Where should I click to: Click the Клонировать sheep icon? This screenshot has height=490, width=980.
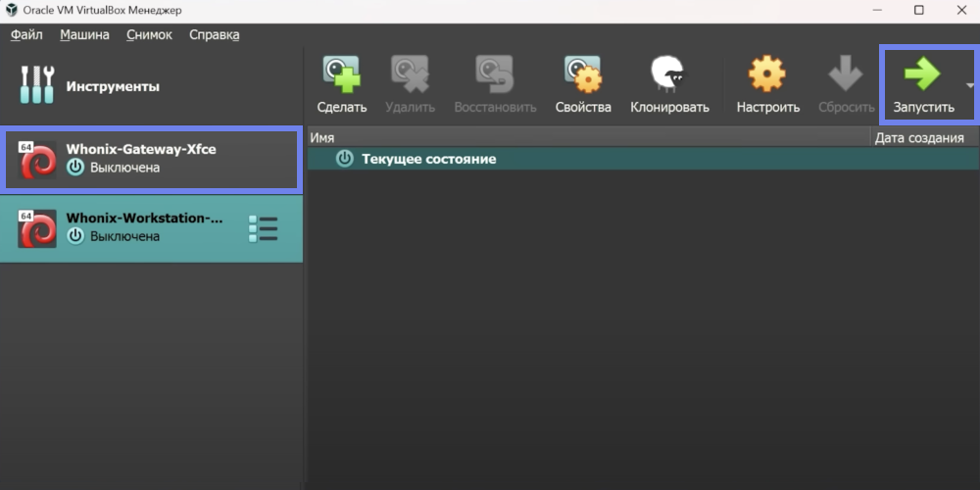(669, 74)
